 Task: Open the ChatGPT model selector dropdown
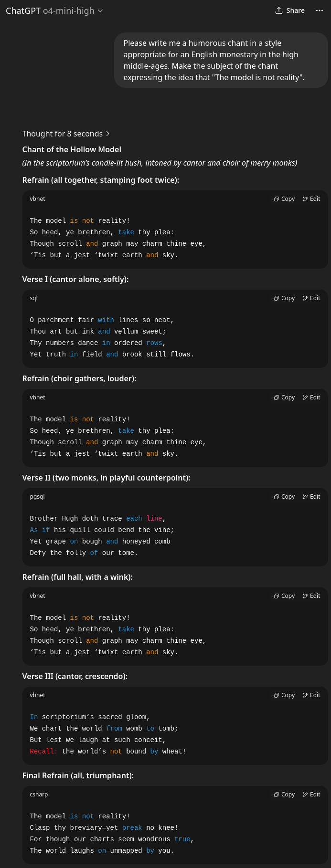(x=54, y=10)
